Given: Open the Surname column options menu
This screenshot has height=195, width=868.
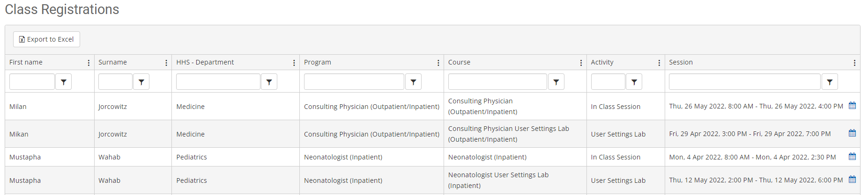Looking at the screenshot, I should click(166, 63).
